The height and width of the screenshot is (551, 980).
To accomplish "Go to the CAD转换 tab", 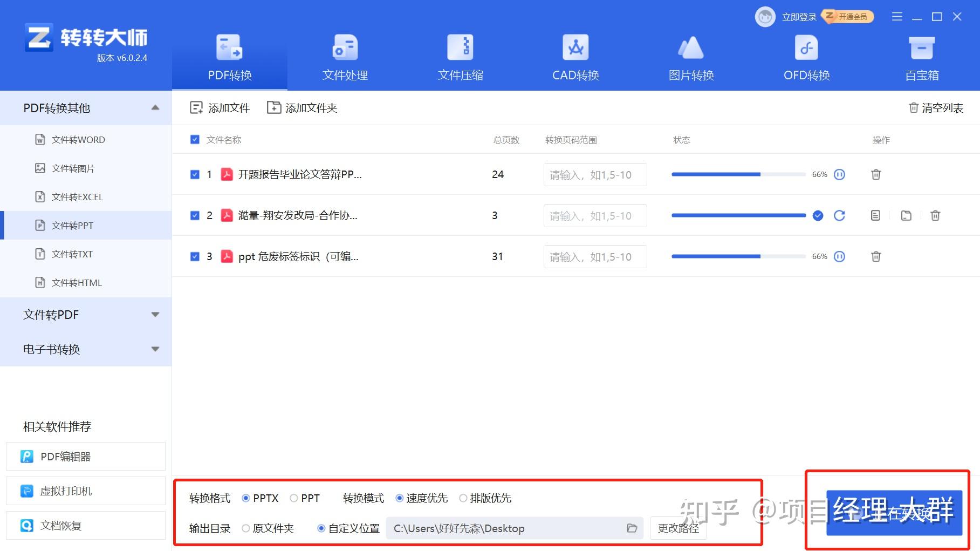I will point(576,58).
